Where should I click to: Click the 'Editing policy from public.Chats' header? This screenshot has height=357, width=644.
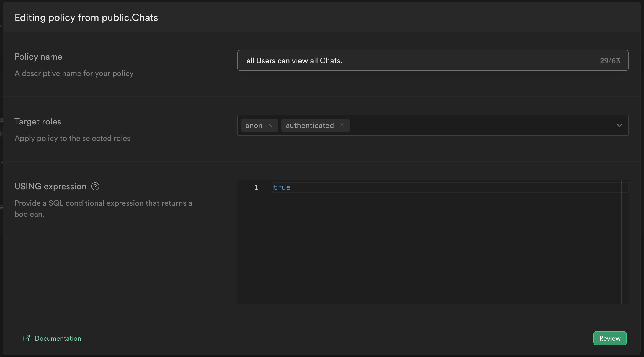[86, 18]
